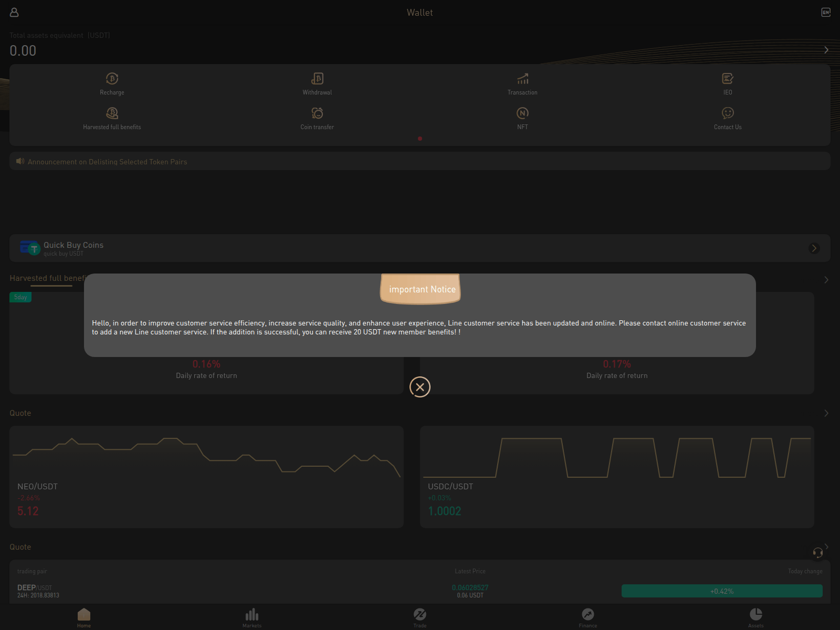The height and width of the screenshot is (630, 840).
Task: Open Harvested full benefits icon
Action: (112, 113)
